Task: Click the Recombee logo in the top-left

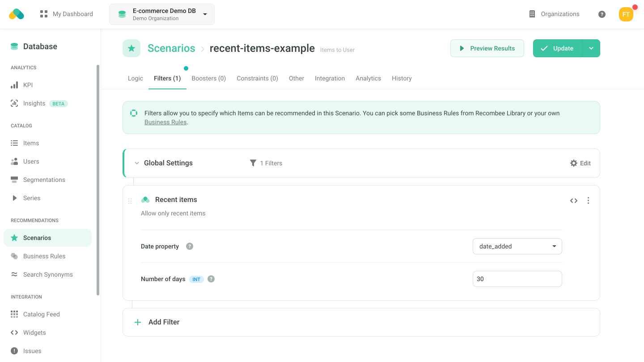Action: tap(17, 14)
